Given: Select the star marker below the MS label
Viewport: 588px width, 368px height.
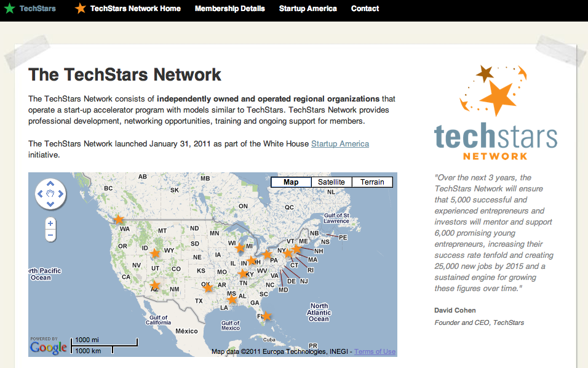Looking at the screenshot, I should click(232, 299).
